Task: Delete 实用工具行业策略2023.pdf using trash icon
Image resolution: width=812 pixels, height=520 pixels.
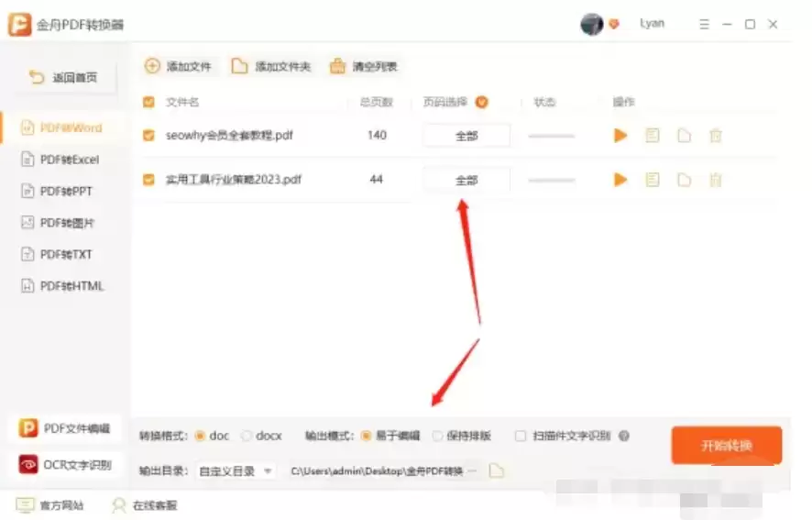Action: coord(716,180)
